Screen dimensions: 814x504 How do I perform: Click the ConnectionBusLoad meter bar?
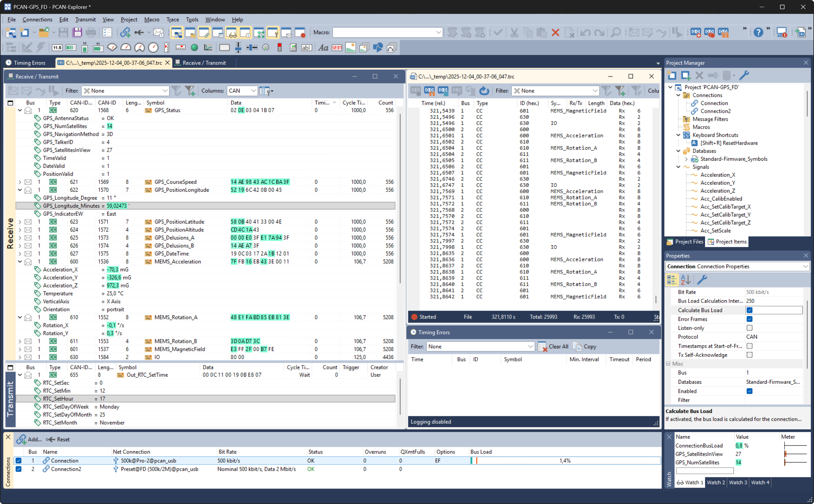[795, 446]
